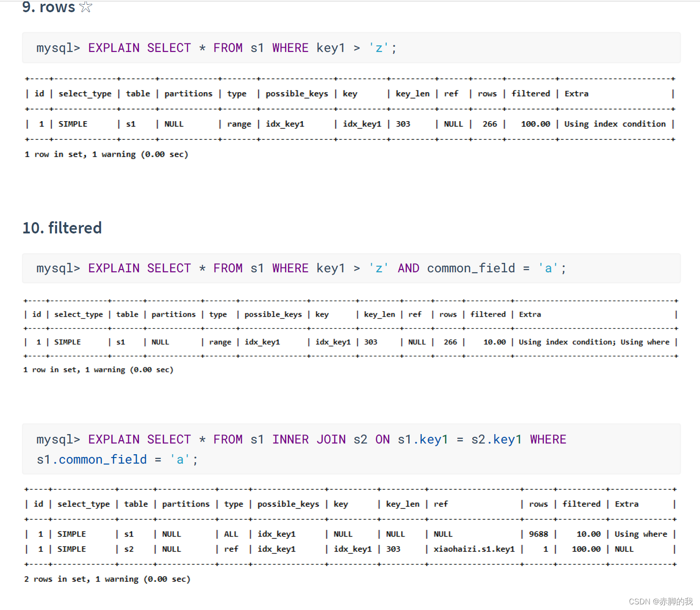This screenshot has height=610, width=700.
Task: Click 'Using index condition' cell in first table
Action: coord(615,124)
